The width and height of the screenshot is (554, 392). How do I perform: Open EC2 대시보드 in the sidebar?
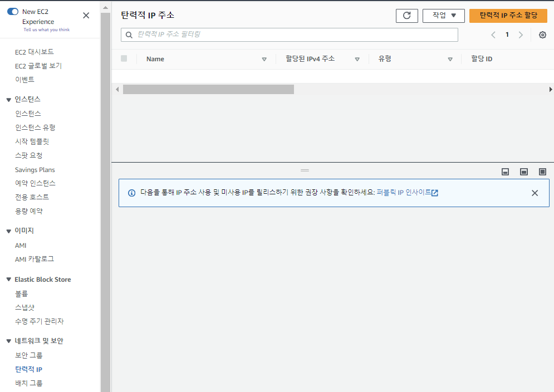[35, 52]
